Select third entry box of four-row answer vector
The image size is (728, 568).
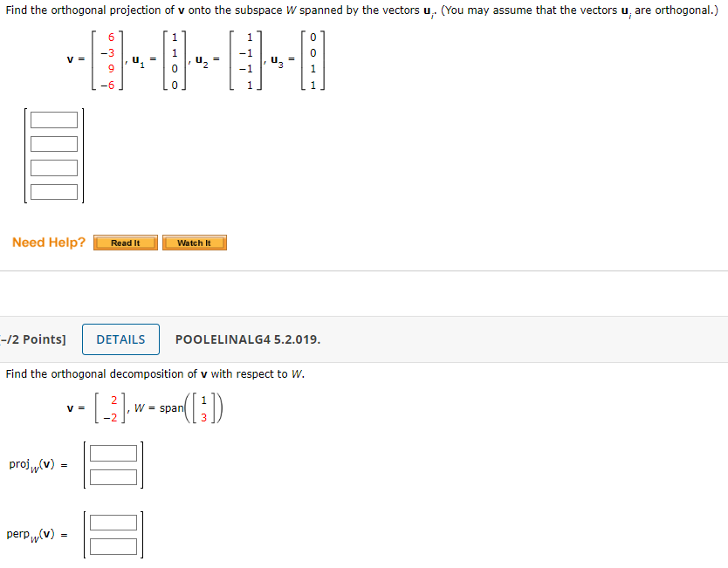coord(54,168)
